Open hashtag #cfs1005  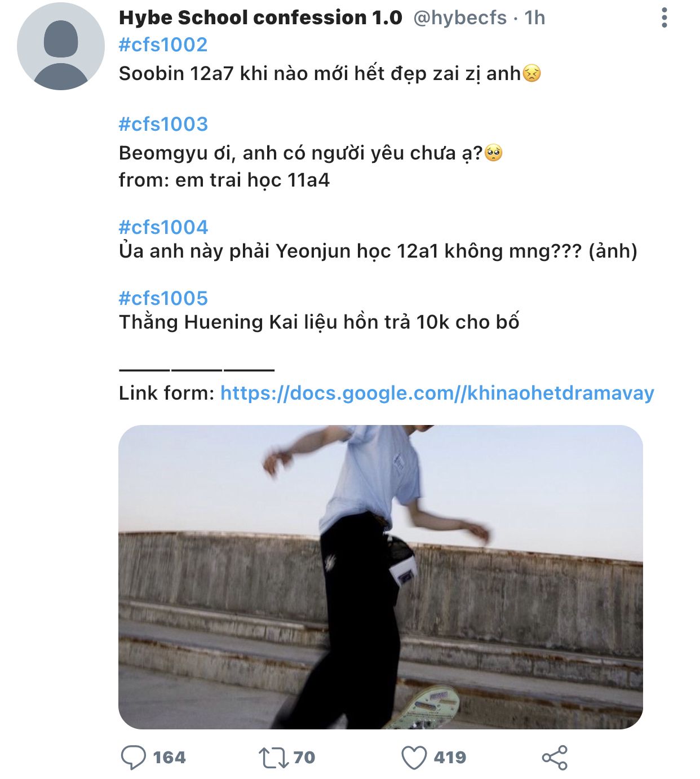(163, 298)
